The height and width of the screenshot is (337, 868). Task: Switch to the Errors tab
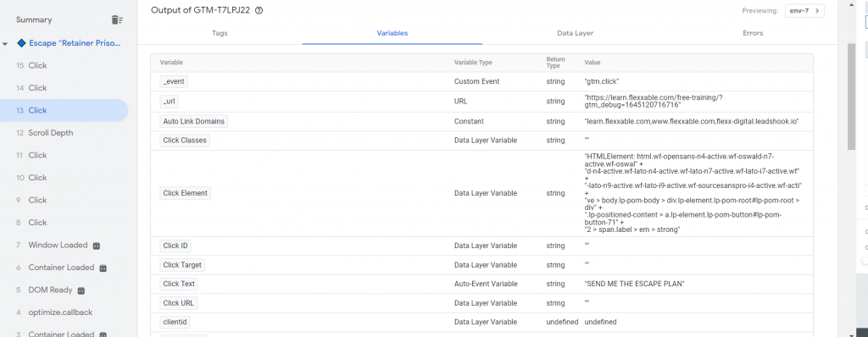pyautogui.click(x=753, y=33)
